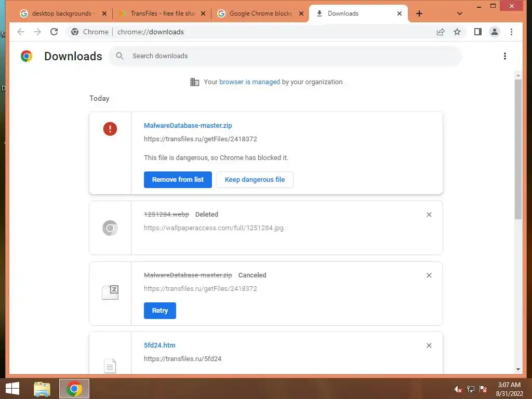This screenshot has width=532, height=399.
Task: Go back to previous page
Action: tap(21, 32)
